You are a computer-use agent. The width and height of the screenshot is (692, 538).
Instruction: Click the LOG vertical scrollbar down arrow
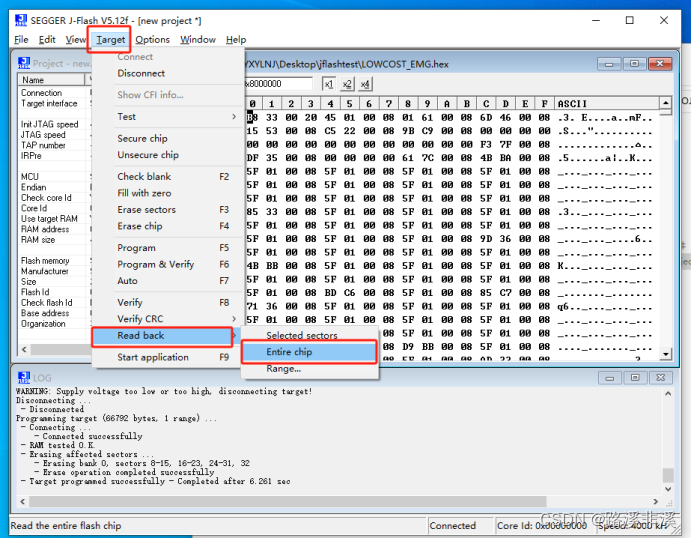(x=668, y=489)
